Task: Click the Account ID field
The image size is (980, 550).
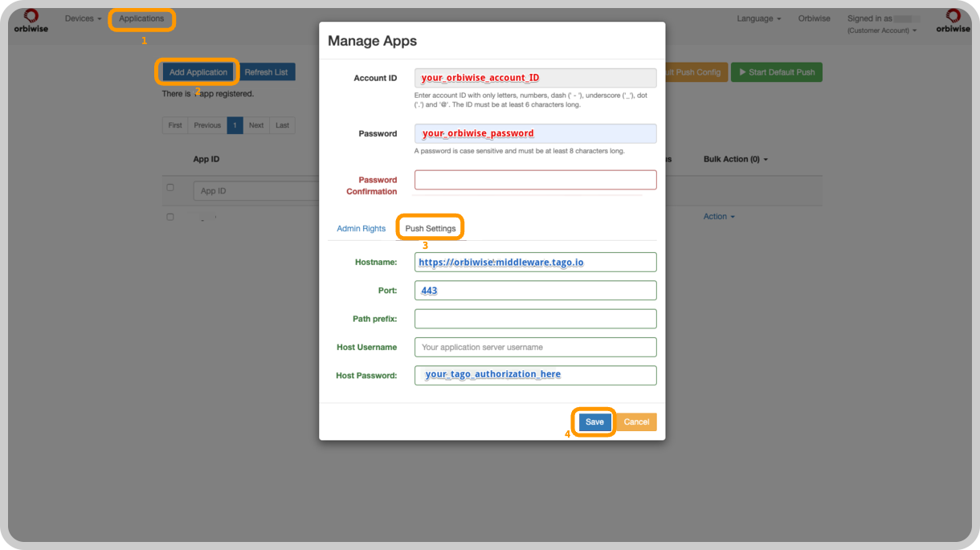Action: 535,78
